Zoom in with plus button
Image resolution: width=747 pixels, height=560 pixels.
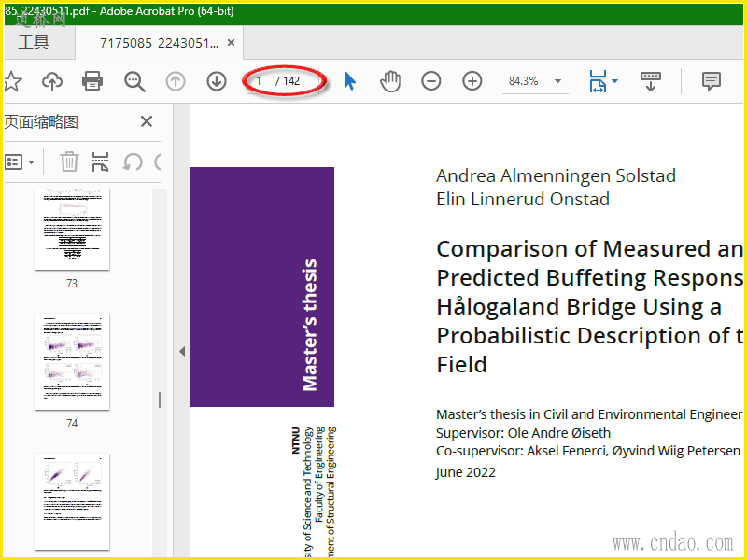[x=472, y=81]
